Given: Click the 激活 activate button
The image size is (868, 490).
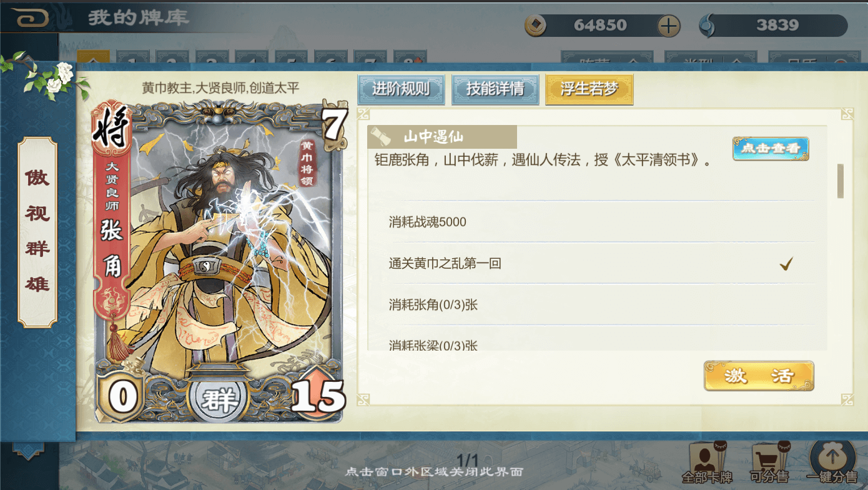Looking at the screenshot, I should pos(759,376).
